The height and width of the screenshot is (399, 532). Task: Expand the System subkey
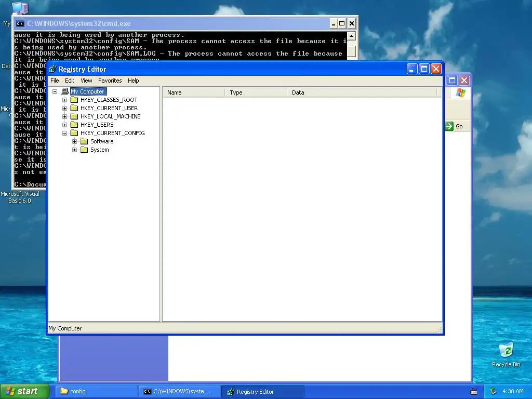pos(75,150)
